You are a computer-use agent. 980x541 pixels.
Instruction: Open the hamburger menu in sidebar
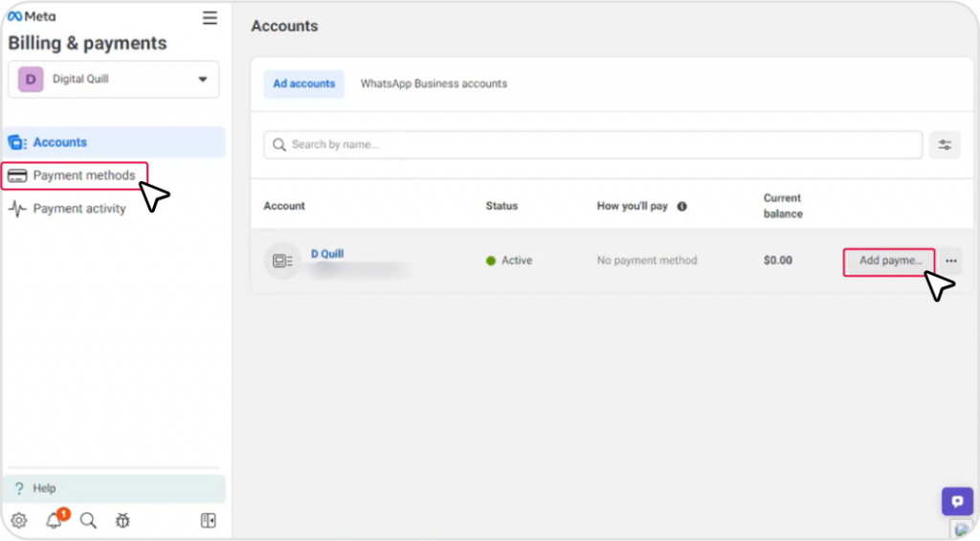point(210,18)
